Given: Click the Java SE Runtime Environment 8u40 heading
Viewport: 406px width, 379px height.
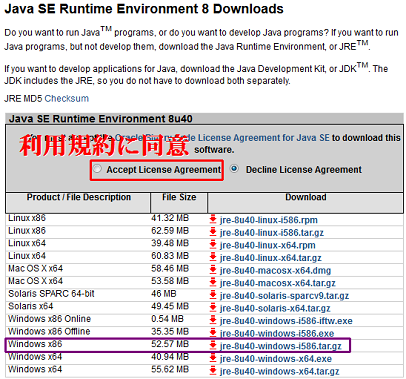Looking at the screenshot, I should [x=101, y=119].
